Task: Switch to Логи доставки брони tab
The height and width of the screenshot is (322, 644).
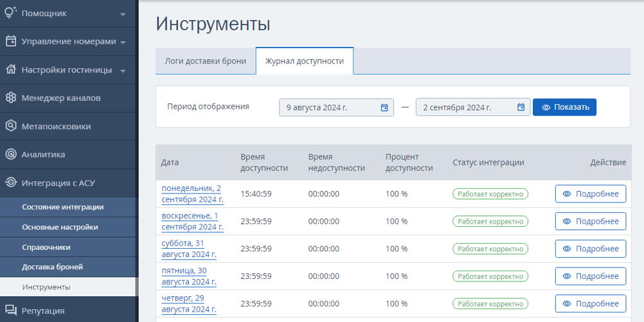Action: (206, 61)
